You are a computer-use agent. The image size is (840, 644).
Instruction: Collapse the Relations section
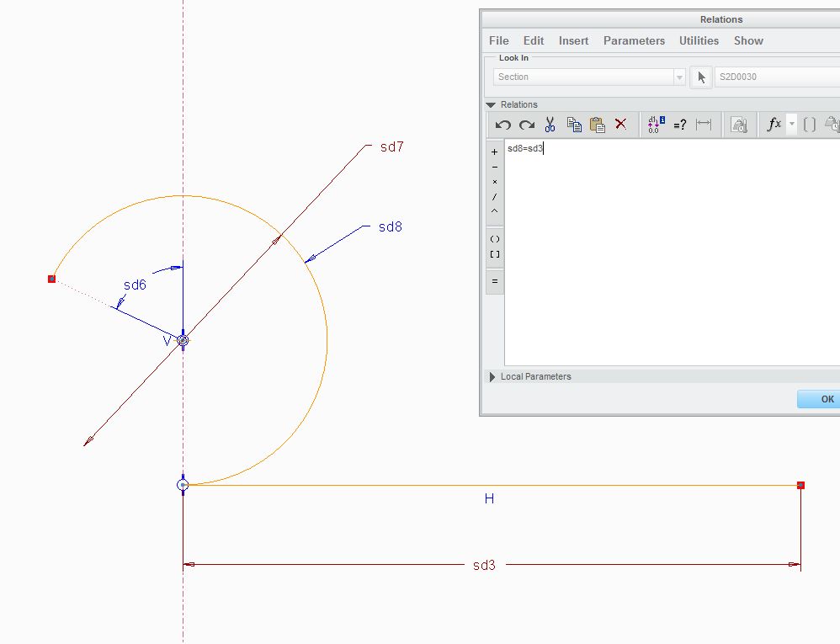coord(491,105)
